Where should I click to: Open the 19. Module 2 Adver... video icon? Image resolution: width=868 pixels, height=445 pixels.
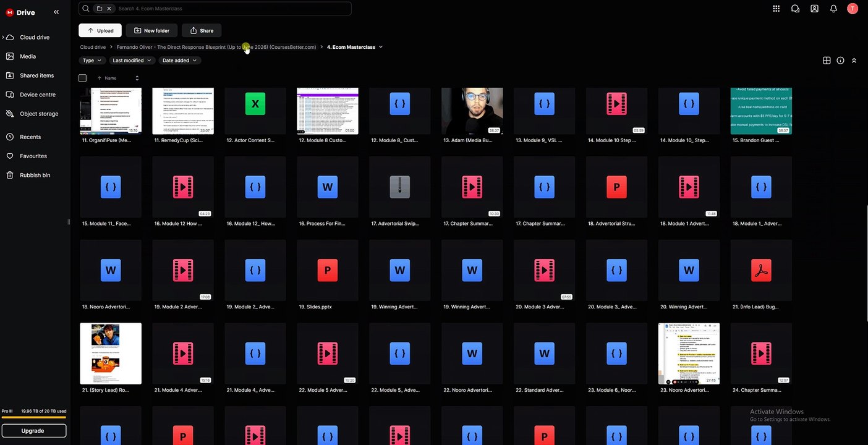click(x=183, y=270)
